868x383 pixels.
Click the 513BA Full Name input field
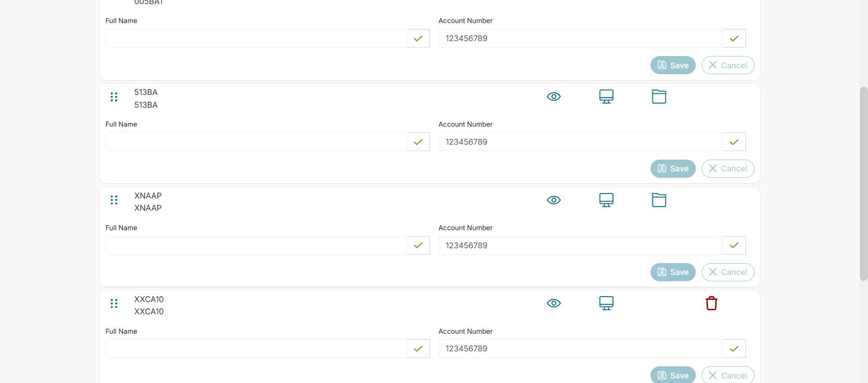tap(256, 142)
